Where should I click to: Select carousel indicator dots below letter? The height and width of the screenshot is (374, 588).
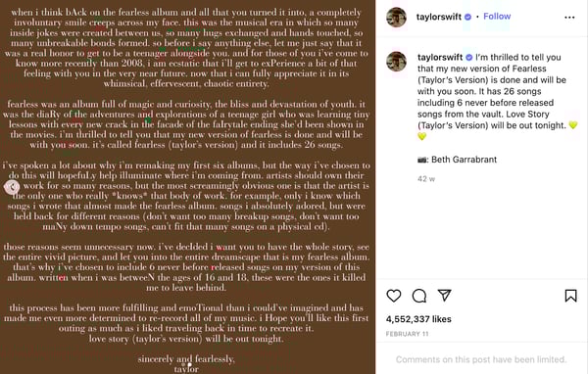[187, 364]
